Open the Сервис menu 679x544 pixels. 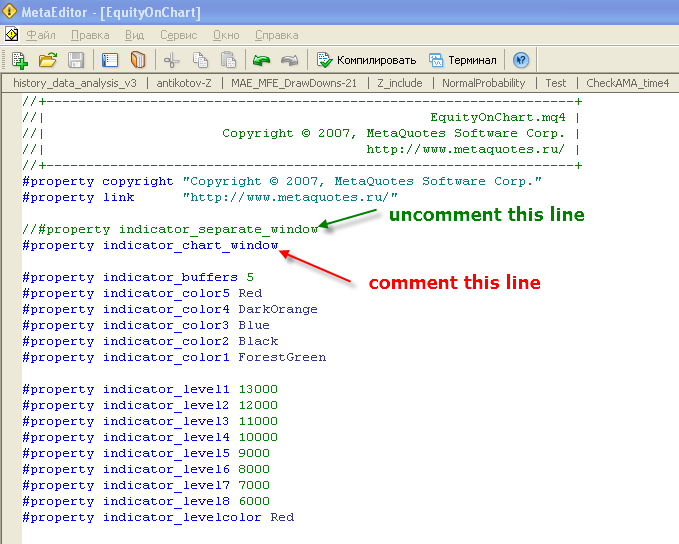pyautogui.click(x=178, y=35)
